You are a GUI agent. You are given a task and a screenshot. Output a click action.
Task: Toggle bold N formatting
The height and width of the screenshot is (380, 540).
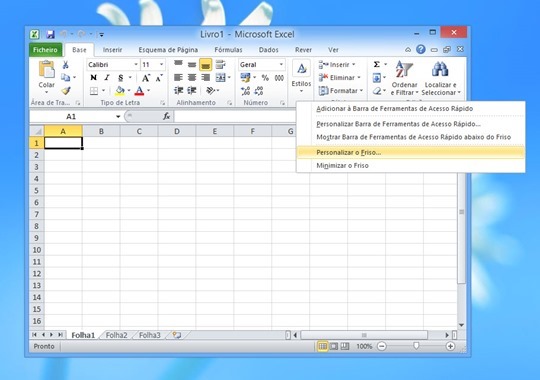pos(93,78)
